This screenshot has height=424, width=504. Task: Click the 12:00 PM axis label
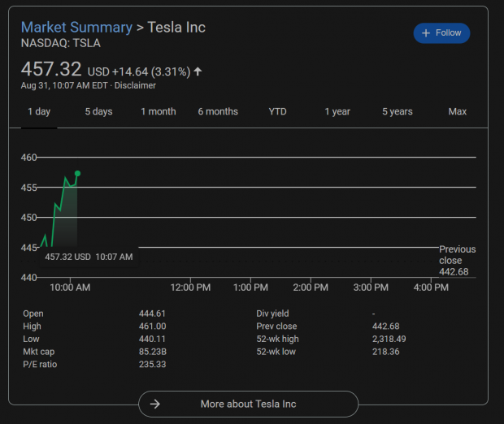[x=190, y=288]
